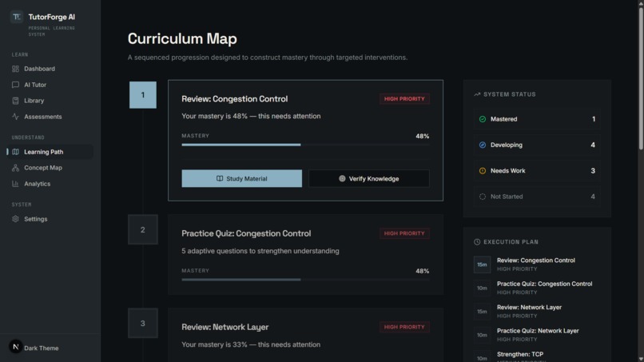644x362 pixels.
Task: Select step 2 number box
Action: tap(143, 229)
